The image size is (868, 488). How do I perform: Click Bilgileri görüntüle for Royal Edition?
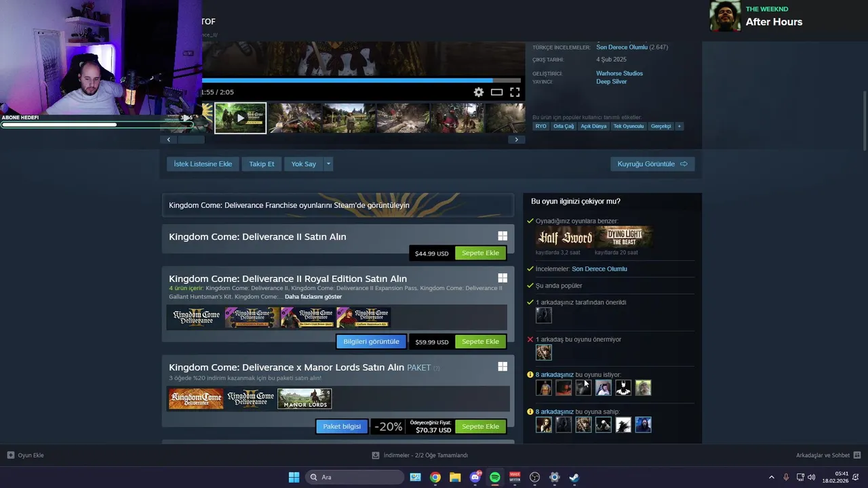tap(371, 342)
